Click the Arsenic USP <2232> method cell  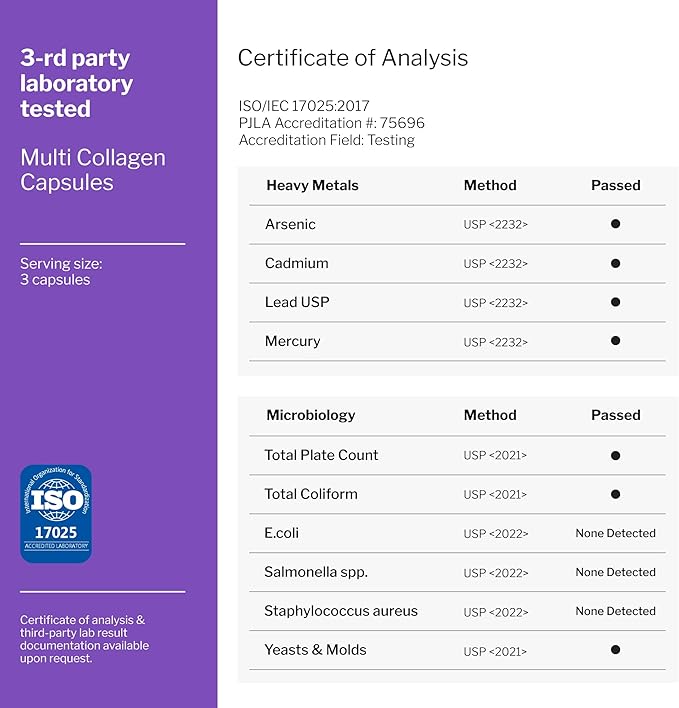495,224
